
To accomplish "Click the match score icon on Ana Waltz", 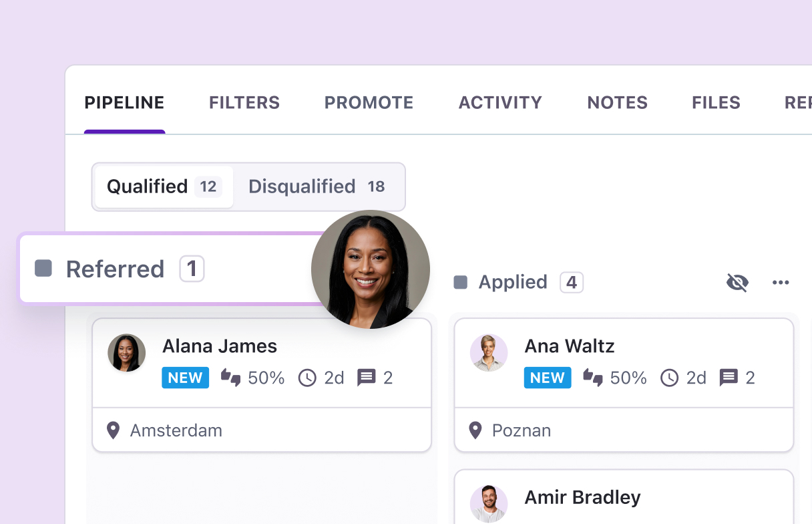I will point(592,378).
